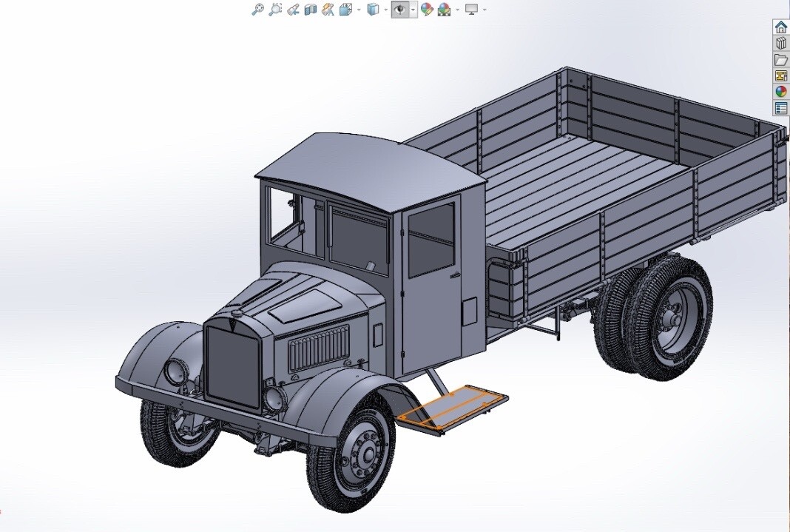Screen dimensions: 790x532
Task: Toggle the Hide/Show Items eye button
Action: pos(400,9)
